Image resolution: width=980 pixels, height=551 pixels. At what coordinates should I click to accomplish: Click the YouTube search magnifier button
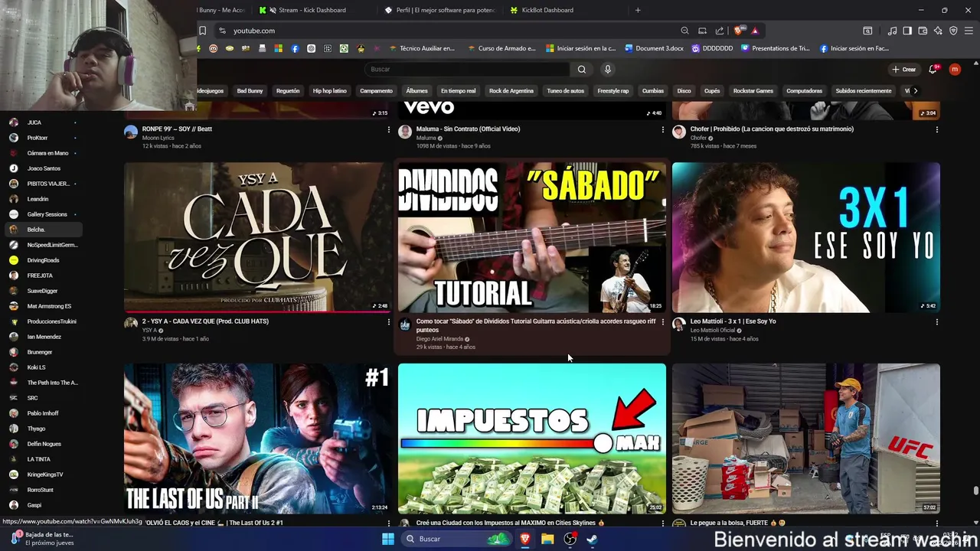582,70
